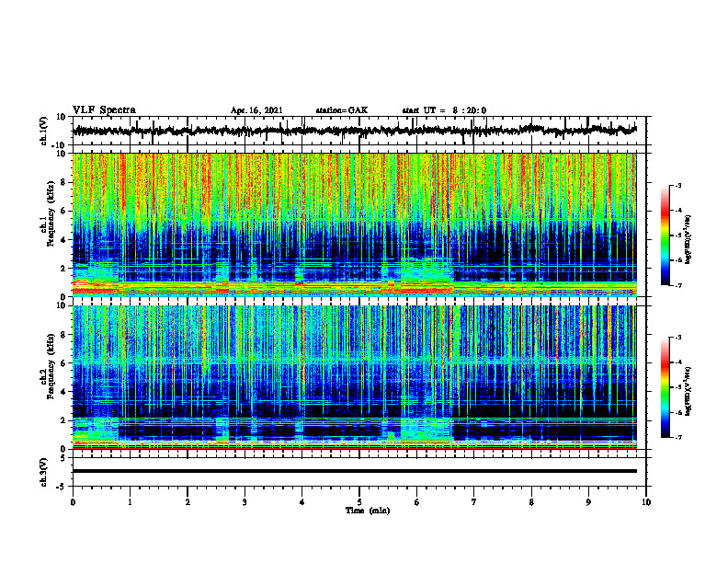The height and width of the screenshot is (563, 728).
Task: Click the ch.1 voltage waveform trace
Action: [x=355, y=131]
